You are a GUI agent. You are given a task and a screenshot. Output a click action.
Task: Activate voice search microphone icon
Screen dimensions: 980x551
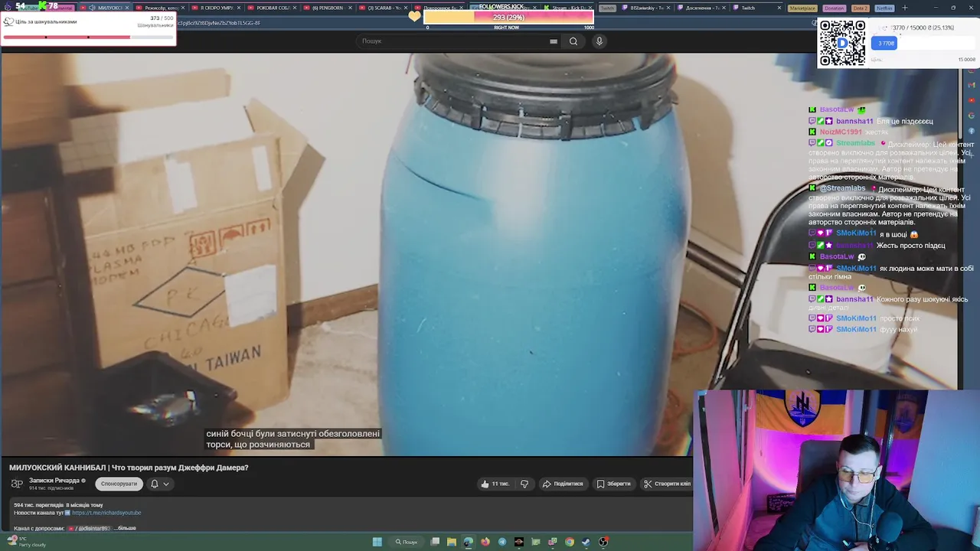[x=599, y=41]
